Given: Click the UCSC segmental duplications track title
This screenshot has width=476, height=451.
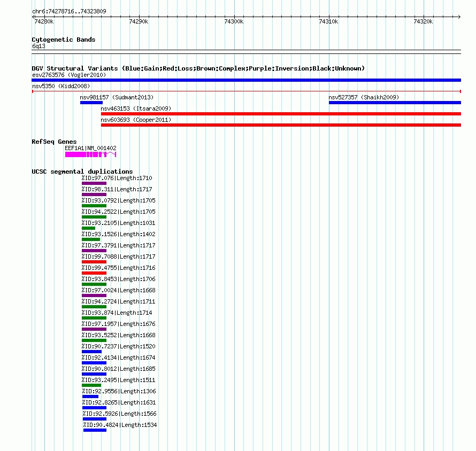Looking at the screenshot, I should [82, 172].
